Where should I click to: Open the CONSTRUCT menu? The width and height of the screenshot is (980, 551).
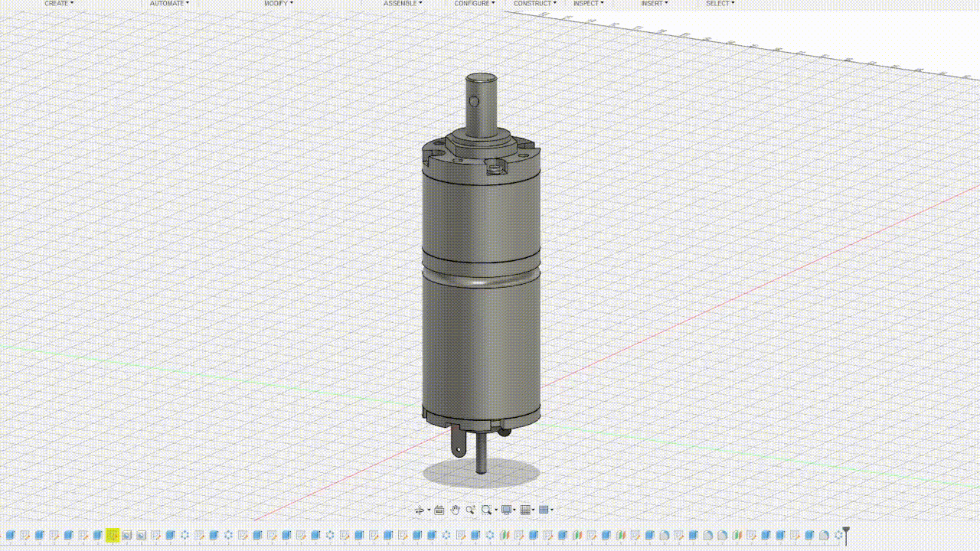pyautogui.click(x=534, y=4)
